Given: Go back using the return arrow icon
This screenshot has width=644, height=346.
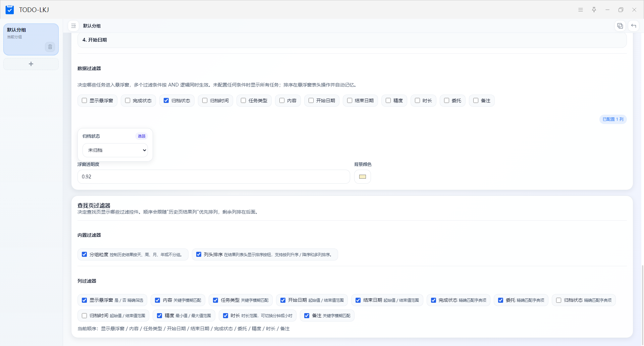Looking at the screenshot, I should pos(634,26).
